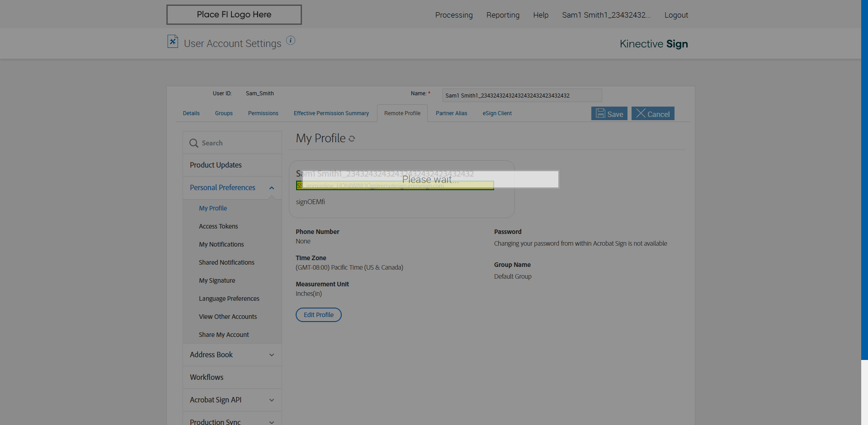Viewport: 868px width, 425px height.
Task: Click the info icon beside User Account Settings
Action: coord(291,41)
